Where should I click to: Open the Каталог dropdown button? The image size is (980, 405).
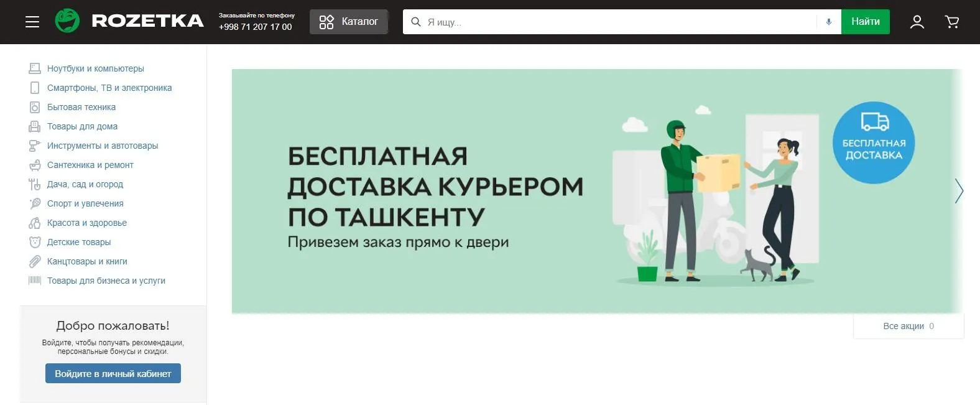(349, 22)
